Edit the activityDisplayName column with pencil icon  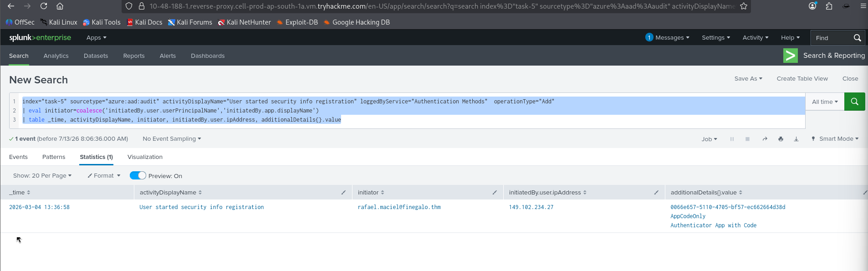pos(343,193)
